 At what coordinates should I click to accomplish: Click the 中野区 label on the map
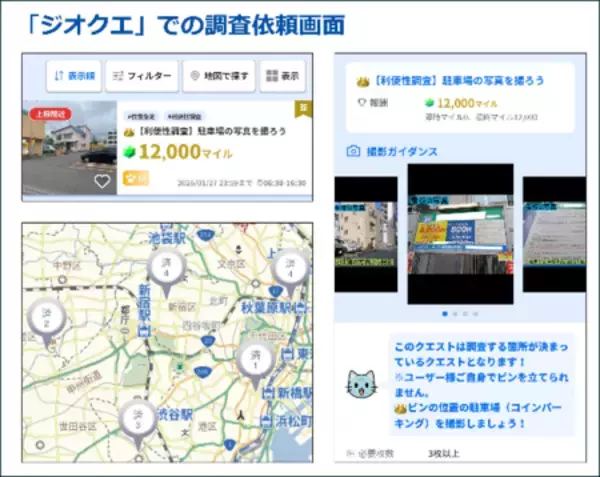point(66,265)
